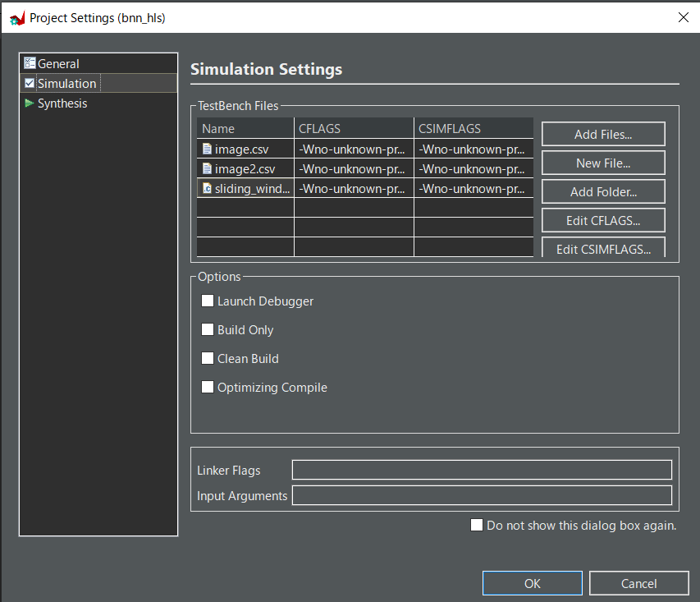Viewport: 700px width, 602px height.
Task: Click the Vivado HLS logo in title bar
Action: (x=17, y=17)
